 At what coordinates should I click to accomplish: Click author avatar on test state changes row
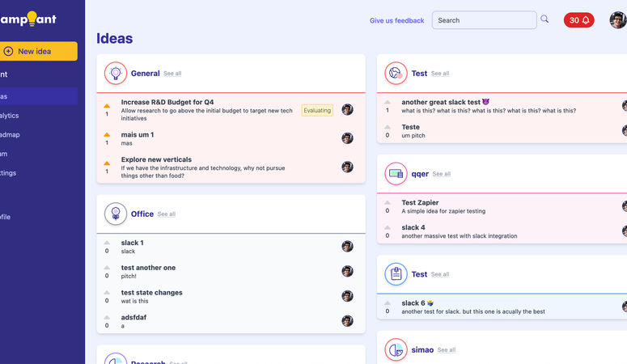(x=348, y=296)
